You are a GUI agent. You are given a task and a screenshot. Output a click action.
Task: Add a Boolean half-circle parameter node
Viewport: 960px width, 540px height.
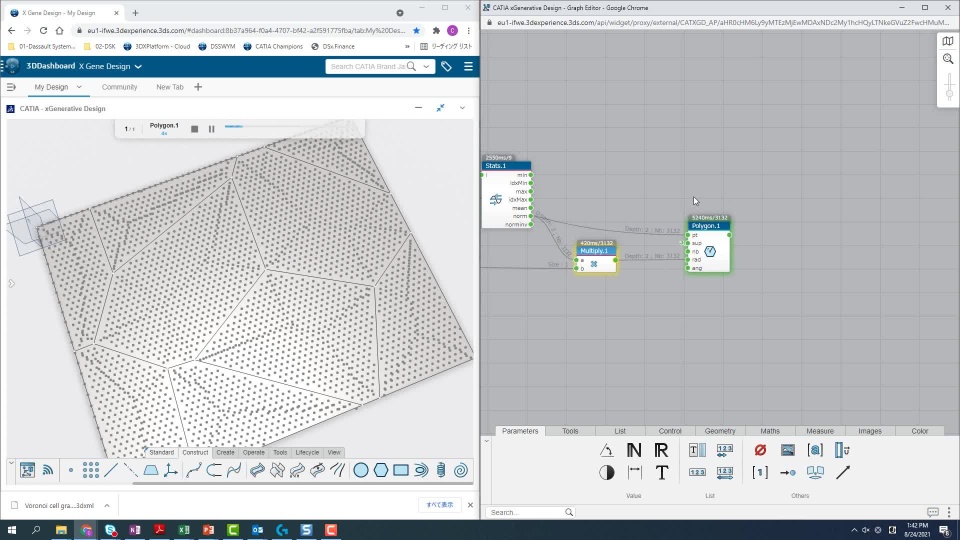point(607,473)
